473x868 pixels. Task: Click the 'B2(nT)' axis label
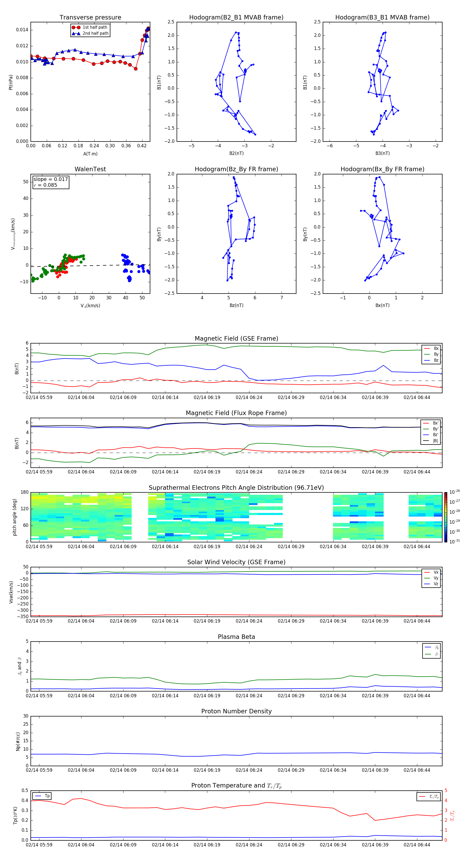236,153
